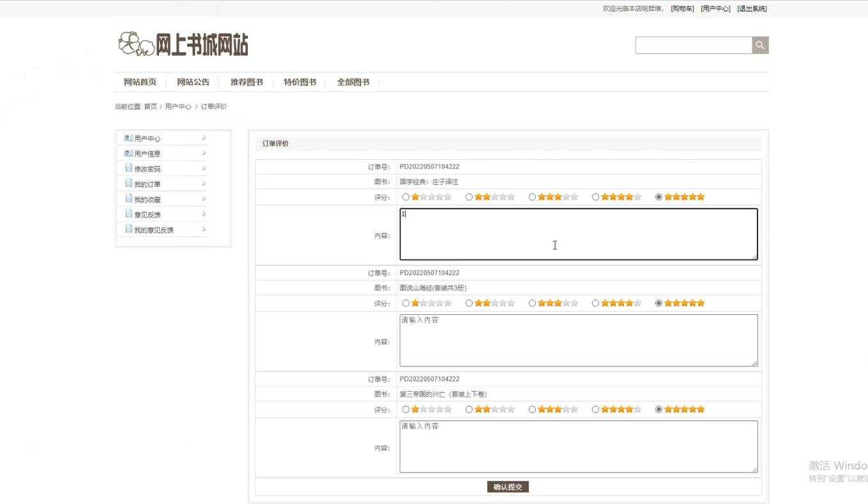The height and width of the screenshot is (504, 868).
Task: Click 我的收藏 sidebar label
Action: tap(148, 199)
